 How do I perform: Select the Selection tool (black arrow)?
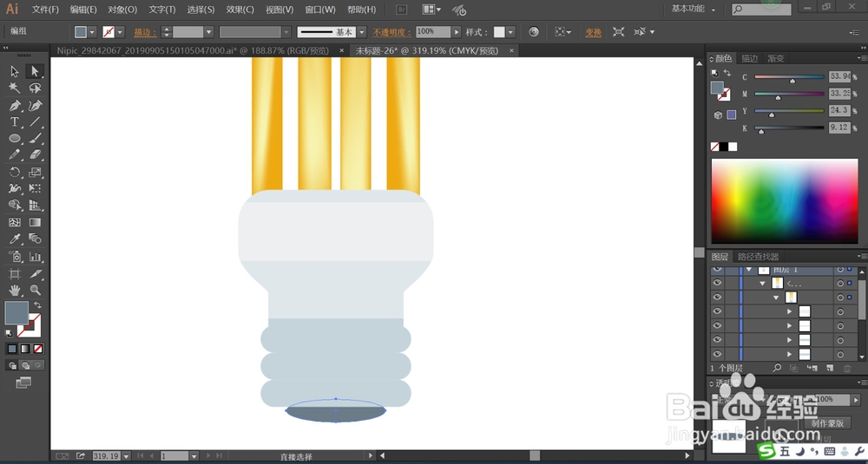click(15, 71)
